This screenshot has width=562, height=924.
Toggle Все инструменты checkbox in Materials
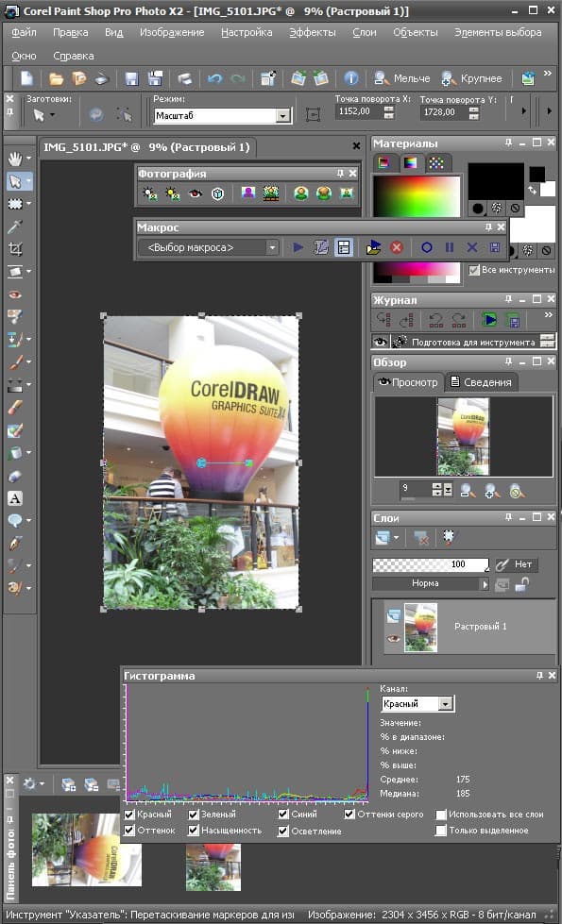(473, 270)
